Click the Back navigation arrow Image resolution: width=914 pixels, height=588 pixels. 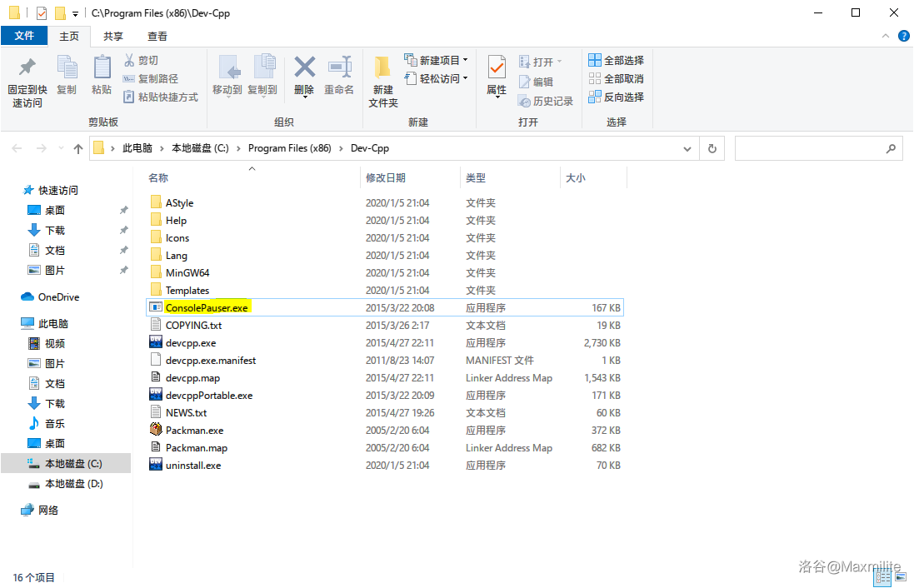(x=17, y=148)
